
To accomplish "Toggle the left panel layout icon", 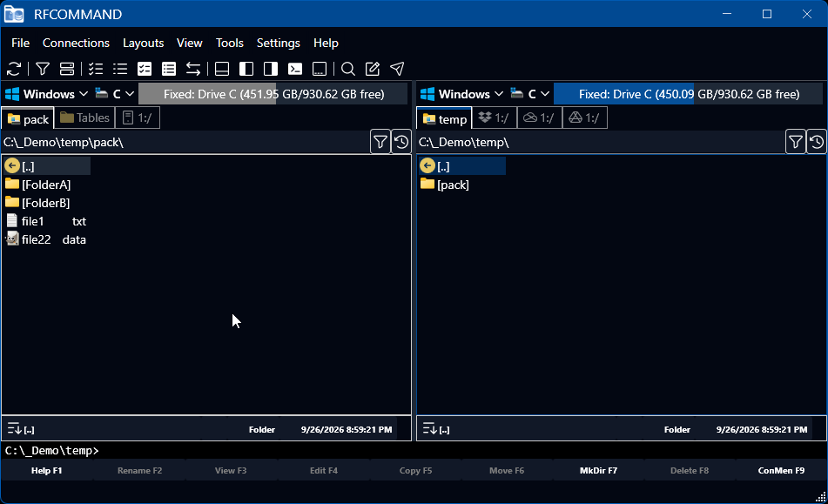I will click(246, 69).
